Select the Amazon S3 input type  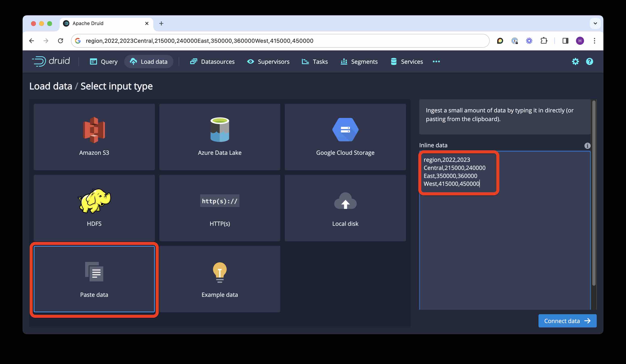pos(94,137)
